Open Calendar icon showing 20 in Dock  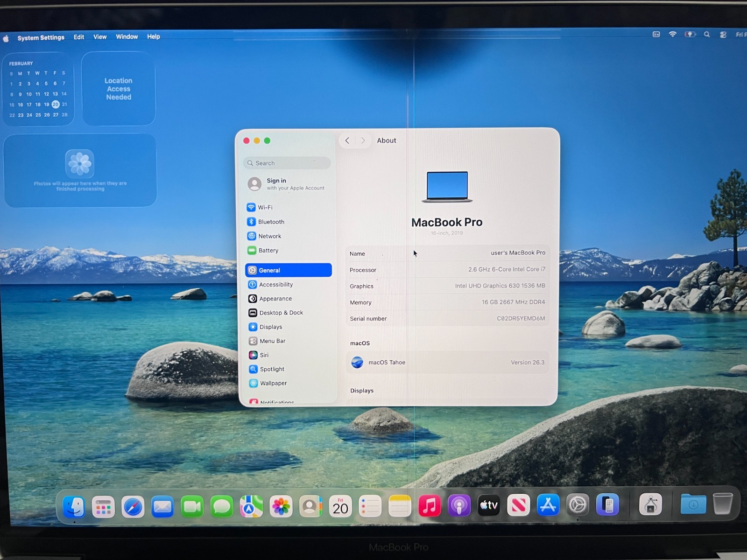point(340,506)
